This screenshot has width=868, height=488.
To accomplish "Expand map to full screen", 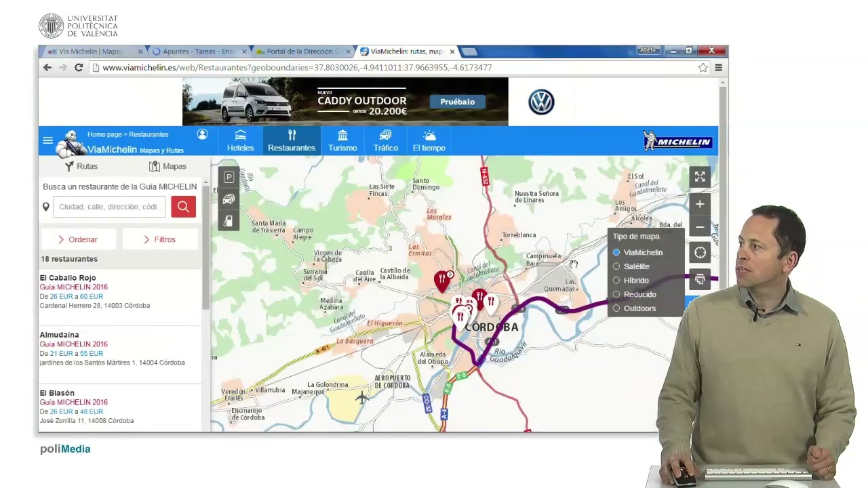I will point(700,177).
